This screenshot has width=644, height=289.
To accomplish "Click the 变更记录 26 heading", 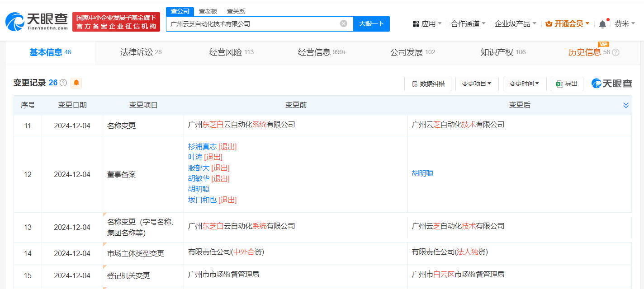I will 35,83.
